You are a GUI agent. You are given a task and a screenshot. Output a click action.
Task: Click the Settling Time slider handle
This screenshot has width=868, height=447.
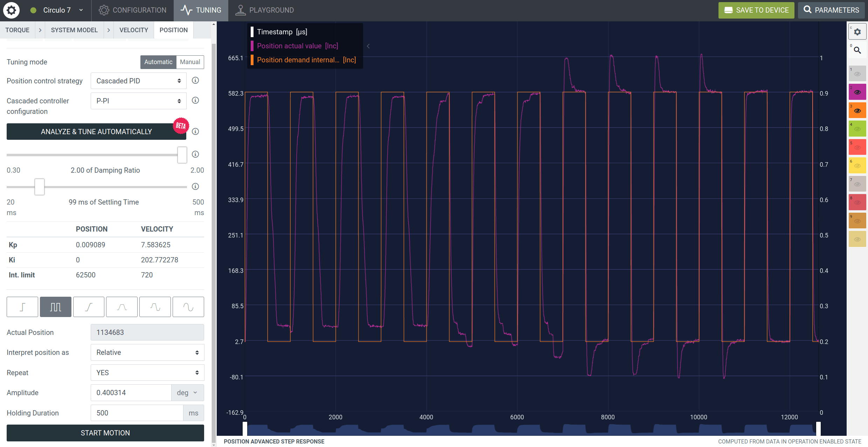coord(40,187)
